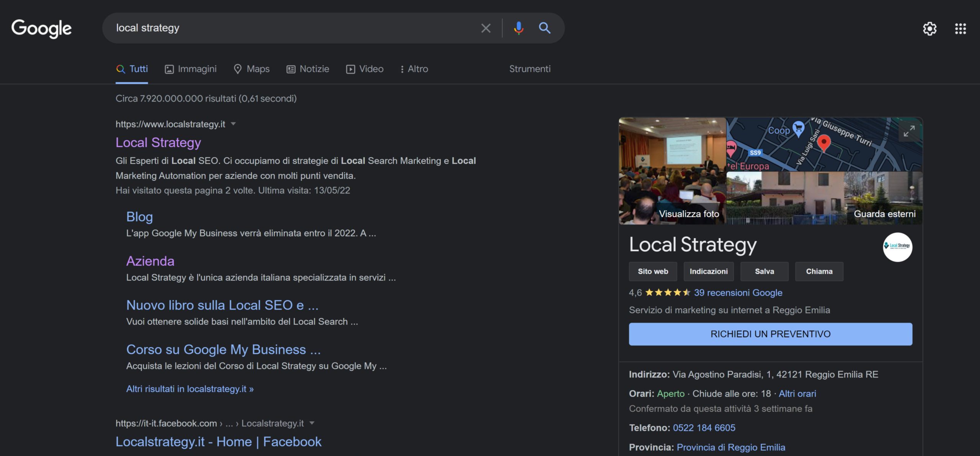Switch to the Immagini tab
This screenshot has width=980, height=456.
click(x=191, y=69)
